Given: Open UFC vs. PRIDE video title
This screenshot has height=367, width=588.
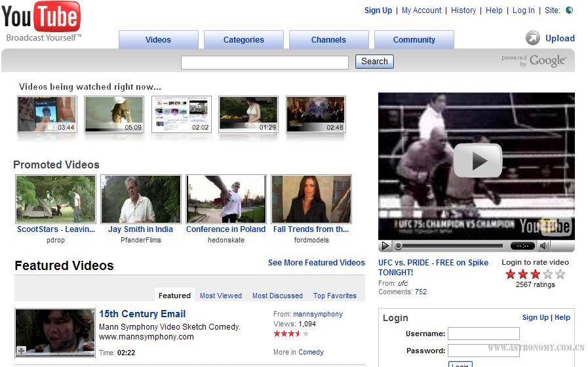Looking at the screenshot, I should [433, 267].
